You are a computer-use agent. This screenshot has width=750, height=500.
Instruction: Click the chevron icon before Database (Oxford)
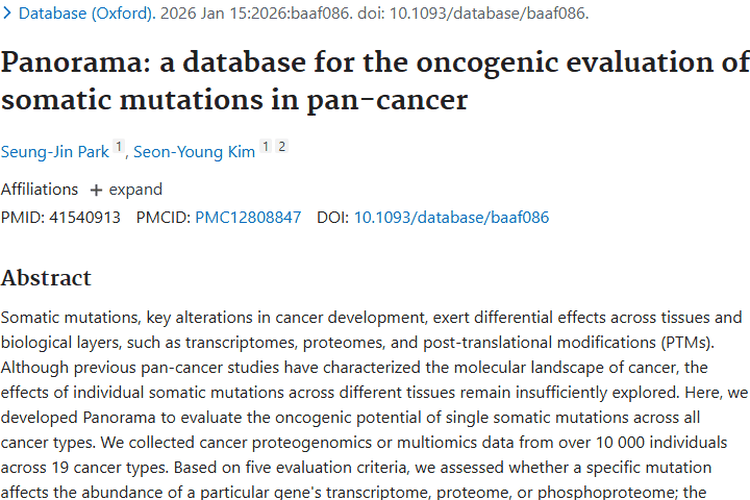pyautogui.click(x=7, y=14)
